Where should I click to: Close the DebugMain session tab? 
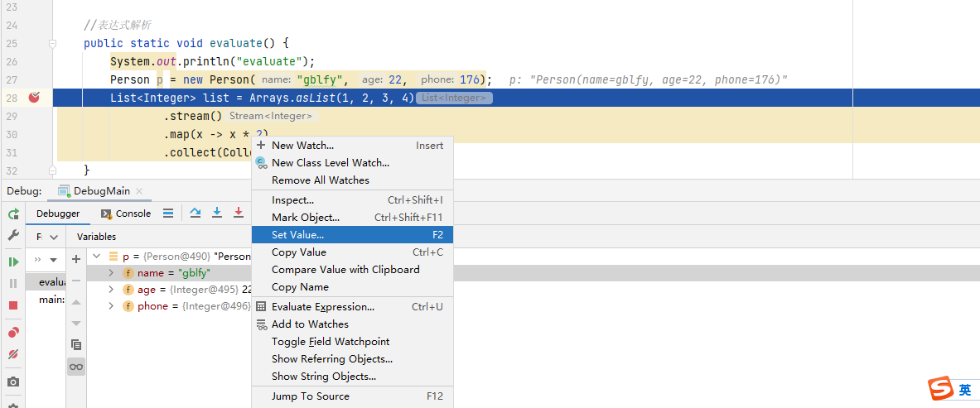(138, 191)
